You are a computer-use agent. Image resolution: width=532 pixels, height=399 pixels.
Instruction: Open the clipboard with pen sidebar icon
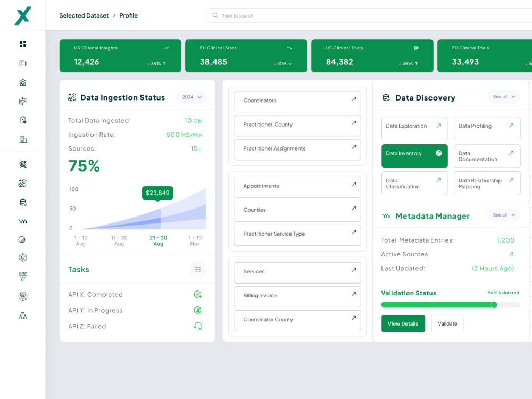tap(23, 63)
